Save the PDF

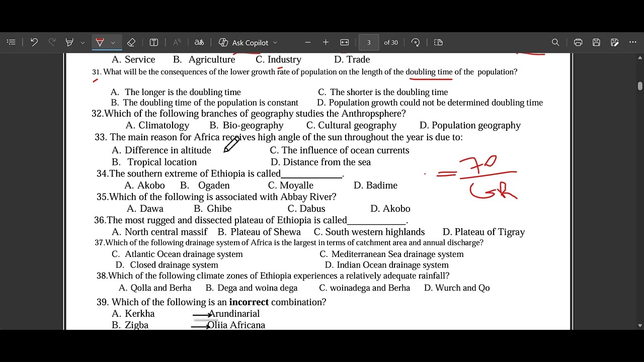tap(596, 43)
